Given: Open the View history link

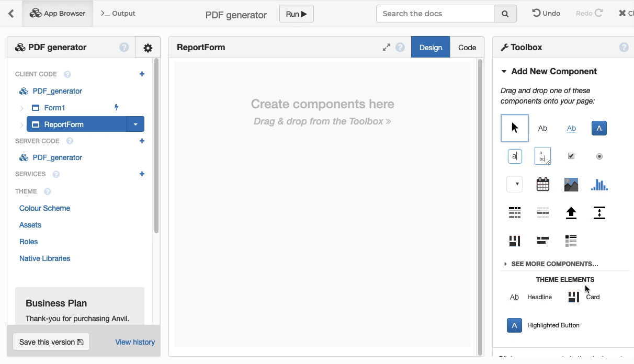Looking at the screenshot, I should pyautogui.click(x=135, y=342).
